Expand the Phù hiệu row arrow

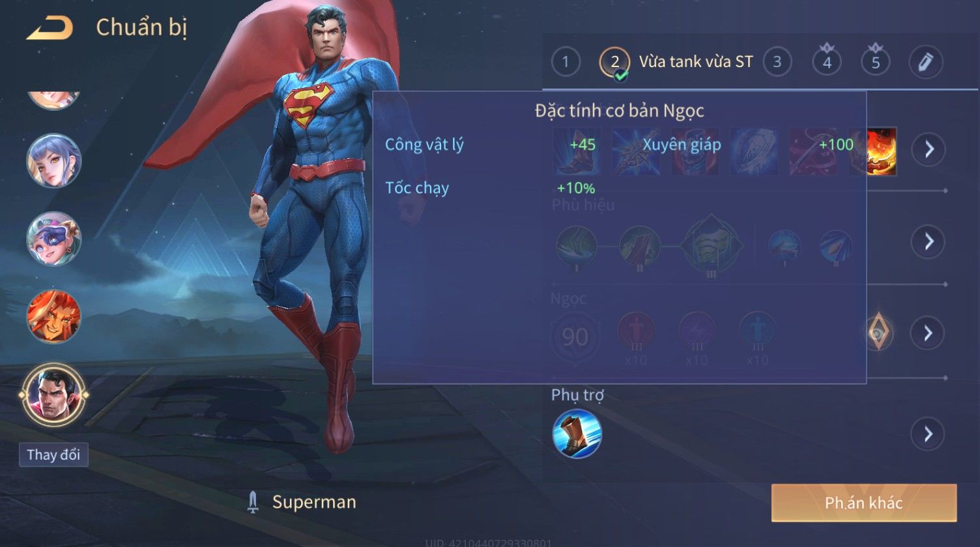pos(928,242)
